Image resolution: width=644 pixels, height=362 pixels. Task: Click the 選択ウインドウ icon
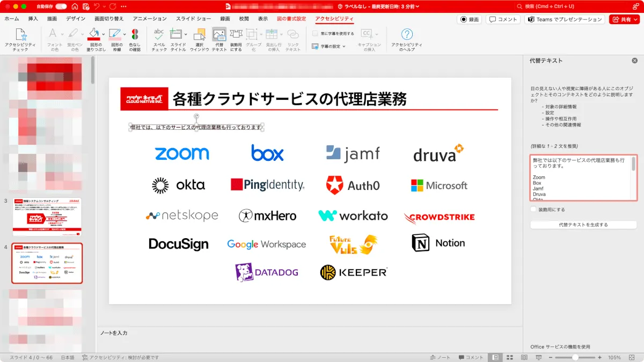(x=199, y=40)
